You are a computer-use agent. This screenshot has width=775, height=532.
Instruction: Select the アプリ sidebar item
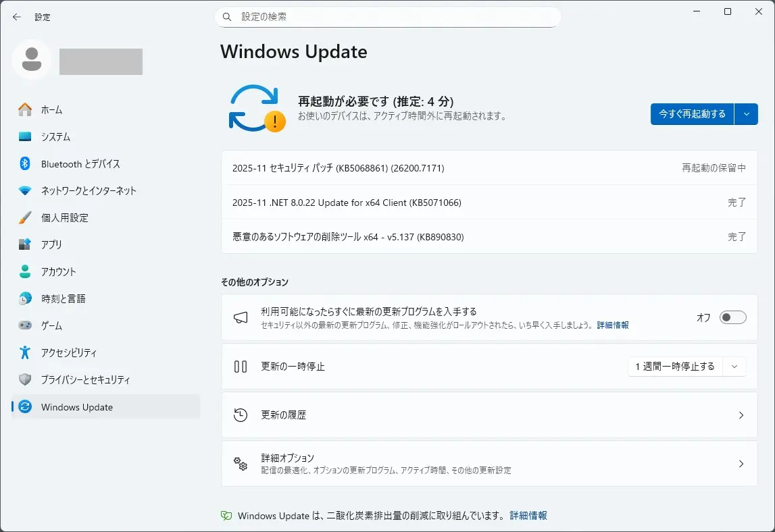point(51,245)
